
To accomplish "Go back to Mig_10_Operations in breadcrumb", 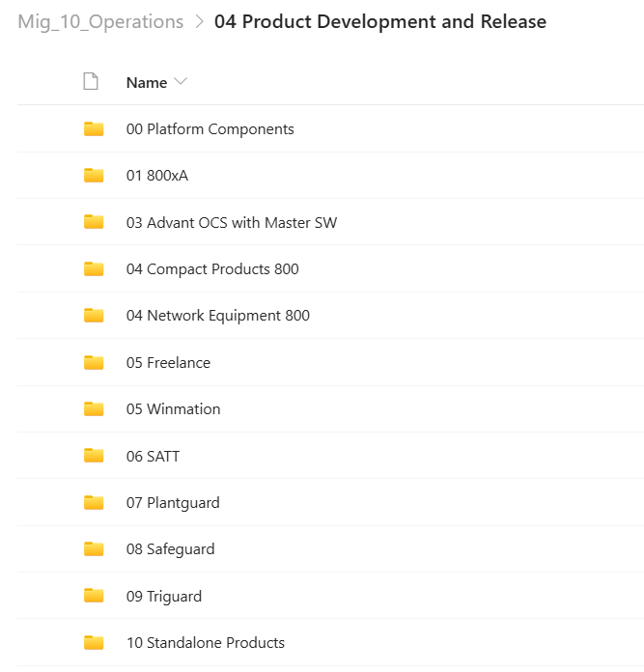I will coord(100,21).
